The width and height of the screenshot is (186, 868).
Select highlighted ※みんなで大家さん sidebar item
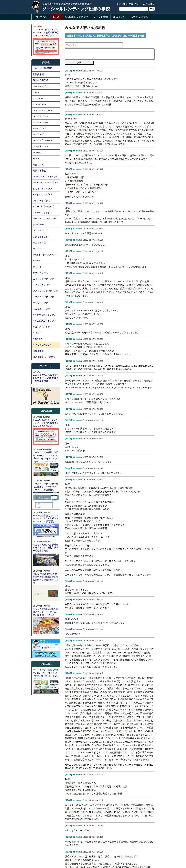coord(46,345)
